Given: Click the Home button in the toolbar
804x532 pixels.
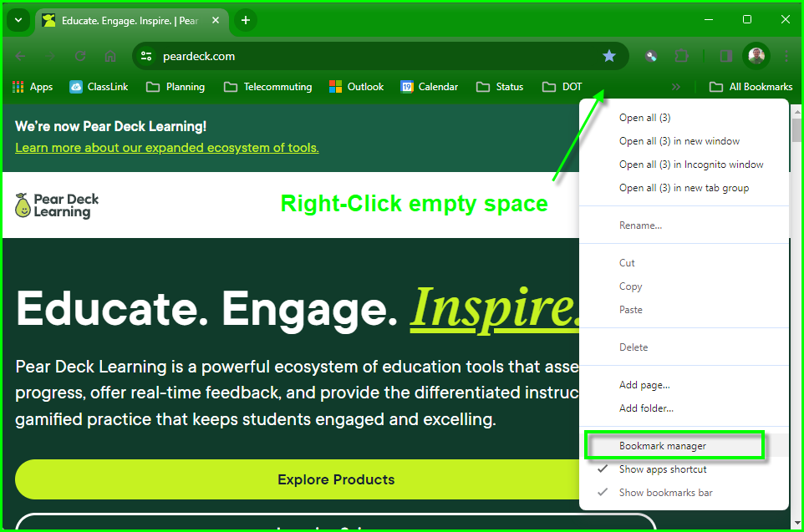Looking at the screenshot, I should (x=109, y=56).
